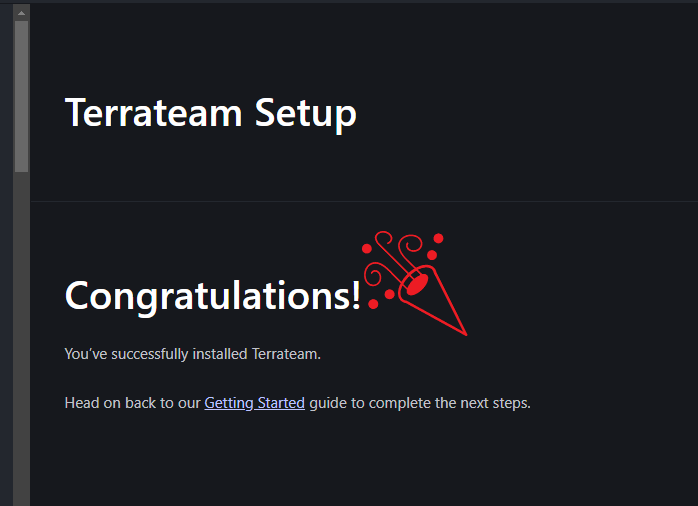
Task: Click the Congratulations! heading
Action: [x=213, y=296]
